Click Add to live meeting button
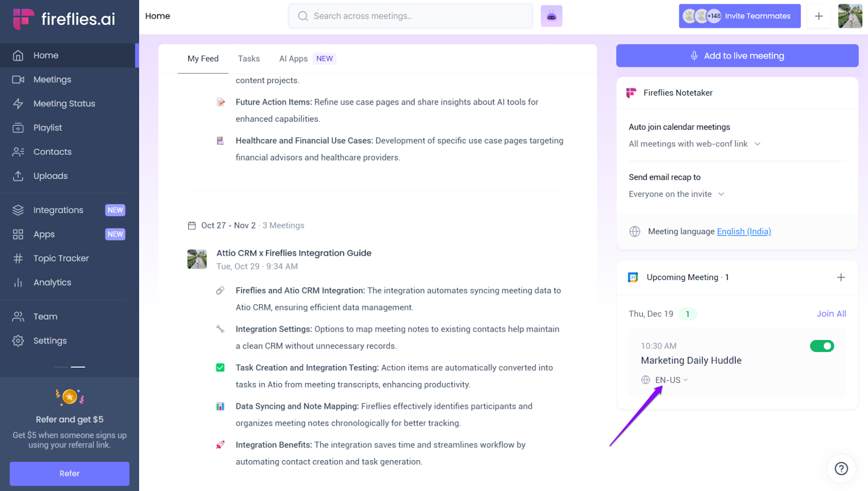Screen dimensions: 868x491 [x=737, y=56]
